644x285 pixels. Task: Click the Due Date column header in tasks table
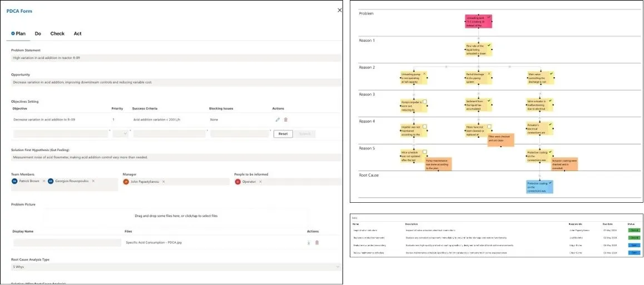(x=607, y=224)
